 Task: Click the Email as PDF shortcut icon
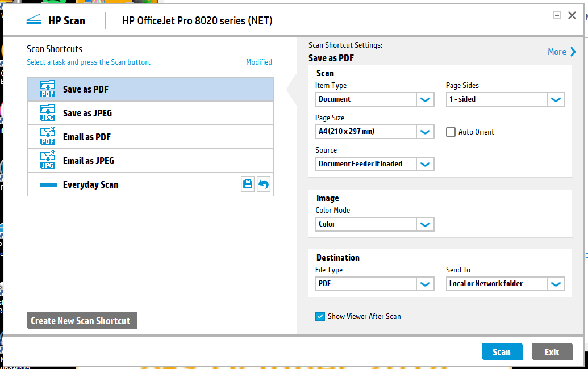click(48, 137)
